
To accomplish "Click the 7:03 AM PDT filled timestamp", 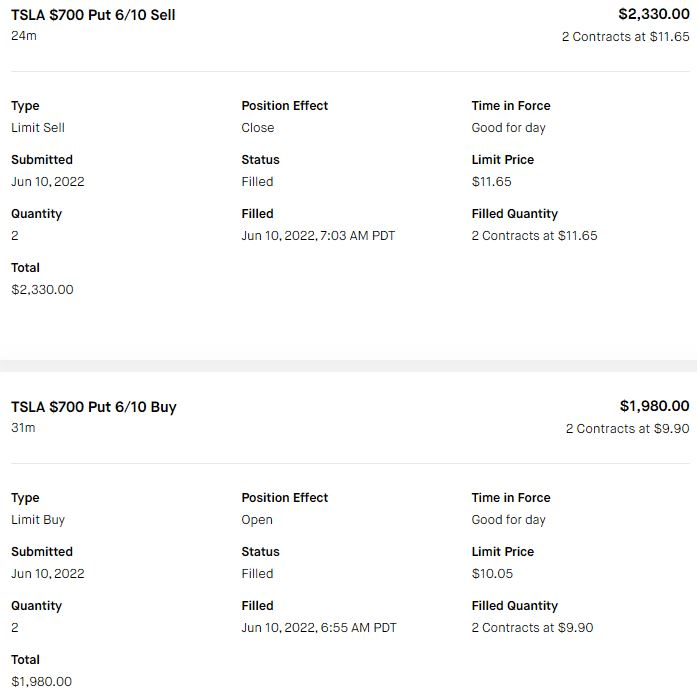I will (318, 236).
